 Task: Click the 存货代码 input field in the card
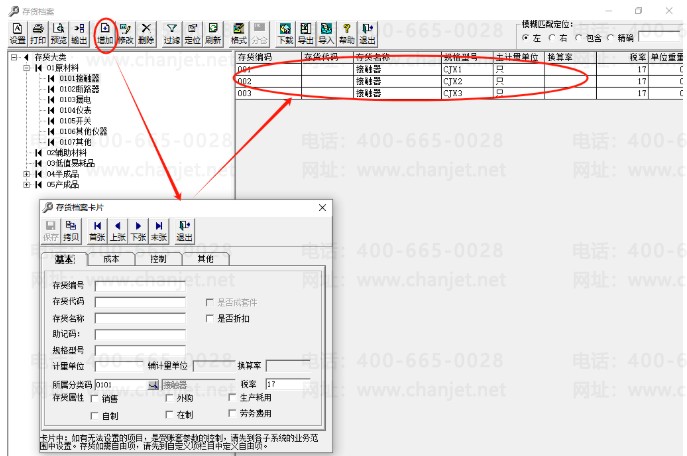(x=140, y=302)
